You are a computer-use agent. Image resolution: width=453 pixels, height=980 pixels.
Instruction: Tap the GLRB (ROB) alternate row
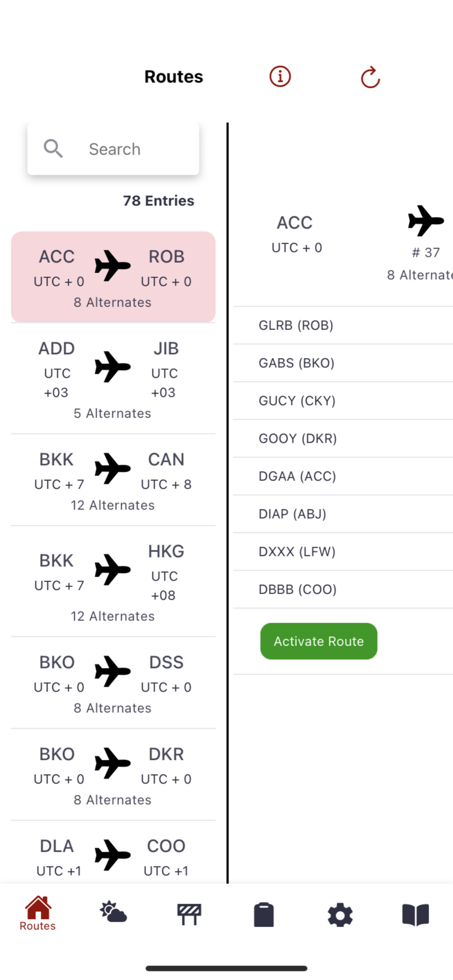click(343, 325)
